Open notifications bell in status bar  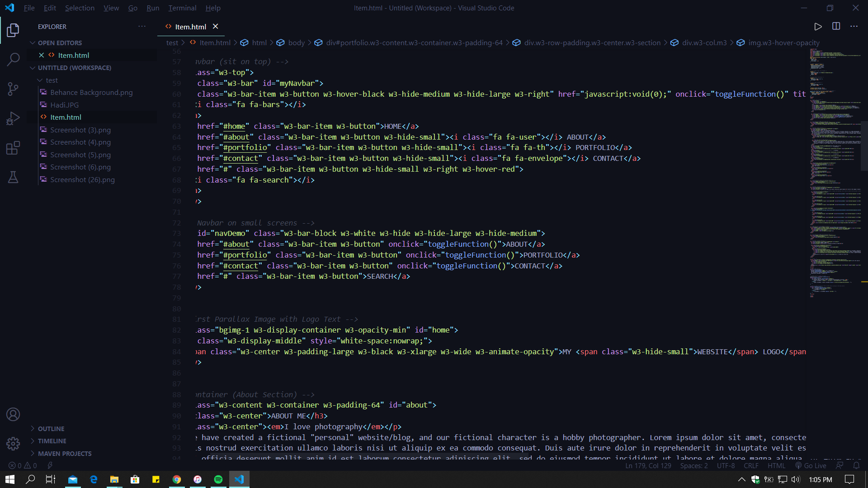[x=856, y=466]
